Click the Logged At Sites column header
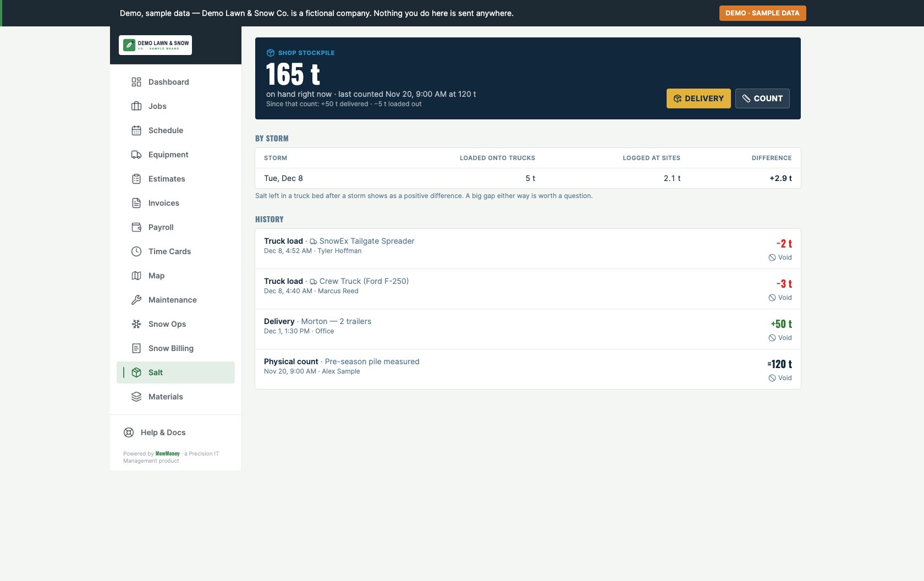The image size is (924, 581). click(651, 158)
